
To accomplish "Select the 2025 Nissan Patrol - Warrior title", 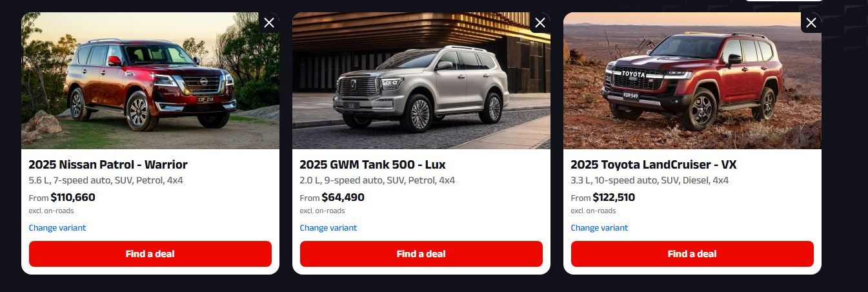I will (x=108, y=165).
